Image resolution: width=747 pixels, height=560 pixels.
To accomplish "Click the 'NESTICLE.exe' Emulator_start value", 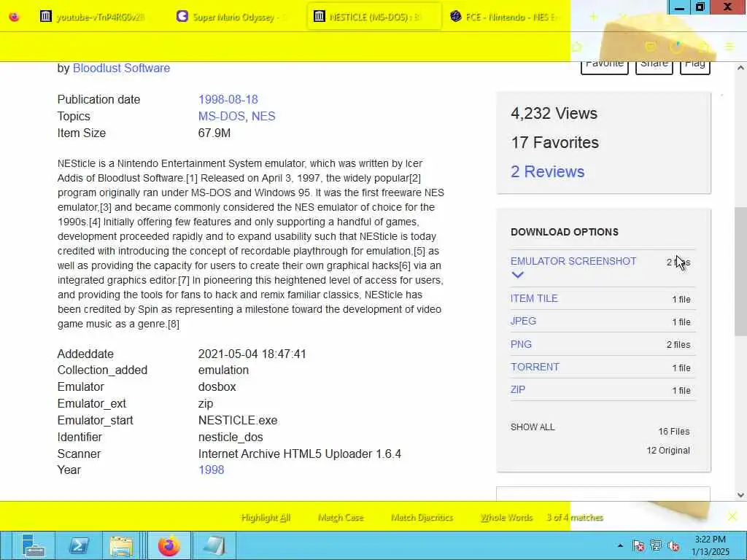I will [238, 421].
